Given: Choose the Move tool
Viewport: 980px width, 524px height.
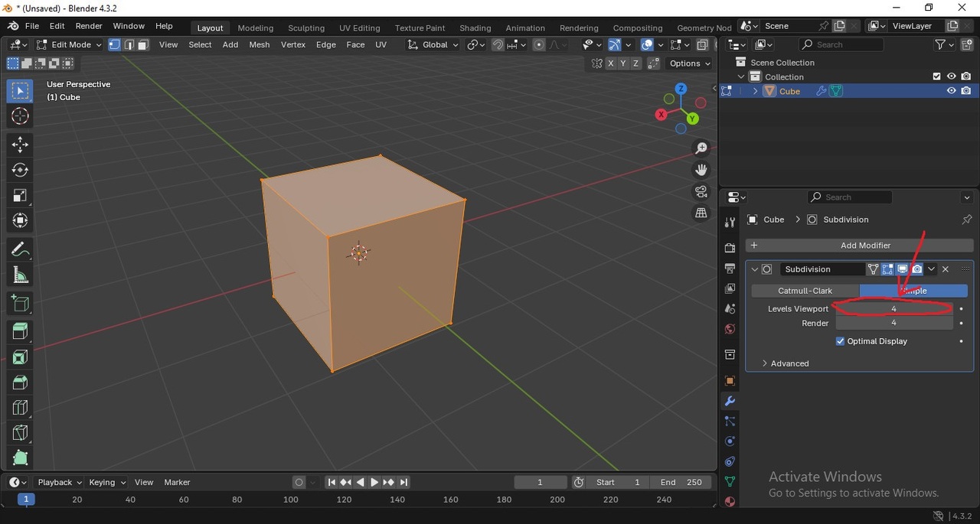Looking at the screenshot, I should (x=21, y=145).
